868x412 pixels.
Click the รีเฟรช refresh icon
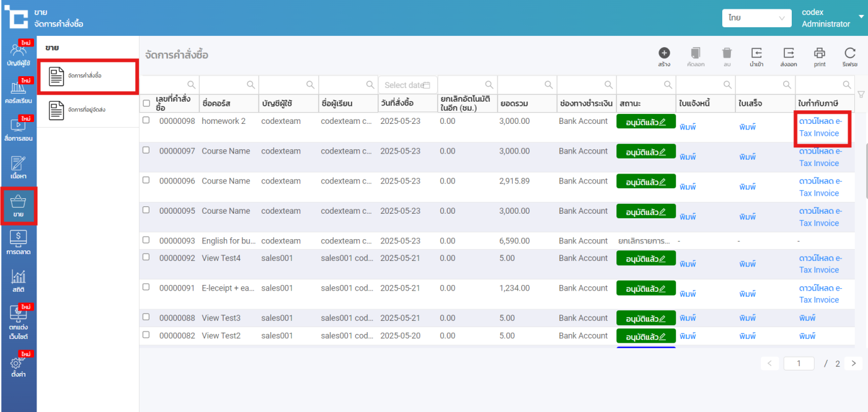click(x=849, y=53)
